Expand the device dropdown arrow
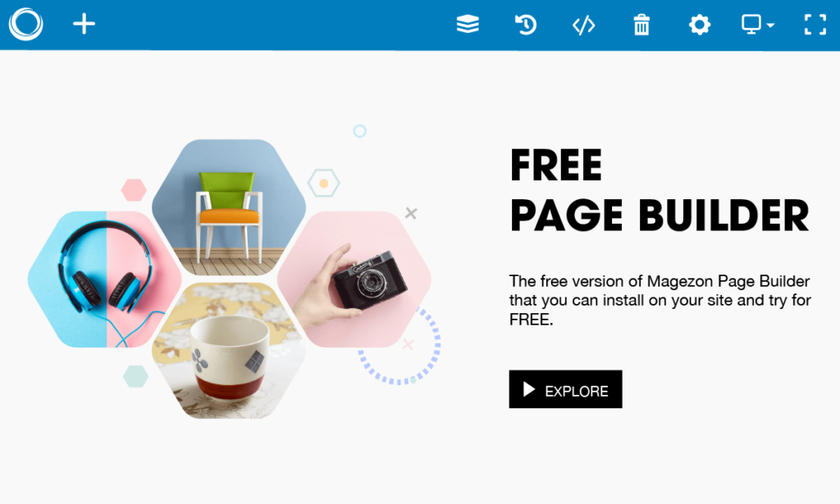840x504 pixels. (x=770, y=25)
